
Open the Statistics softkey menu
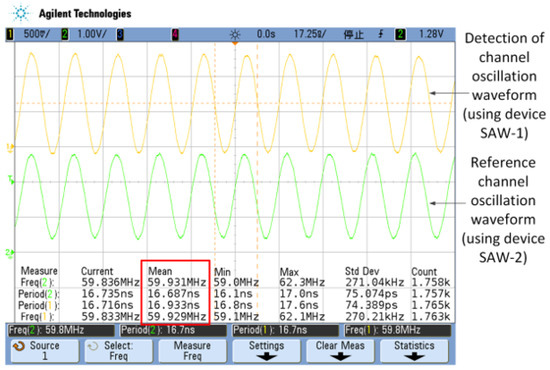[x=414, y=351]
